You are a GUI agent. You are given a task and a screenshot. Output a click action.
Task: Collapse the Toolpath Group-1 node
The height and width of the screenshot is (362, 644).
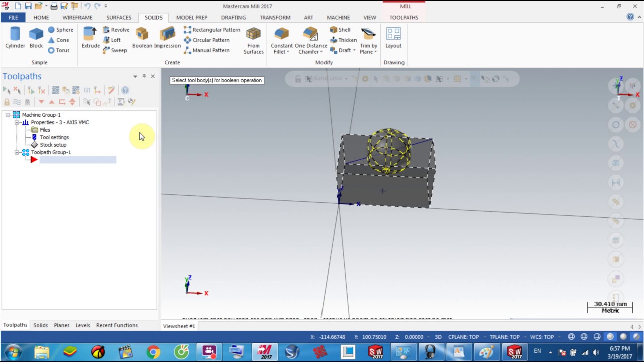coord(17,152)
